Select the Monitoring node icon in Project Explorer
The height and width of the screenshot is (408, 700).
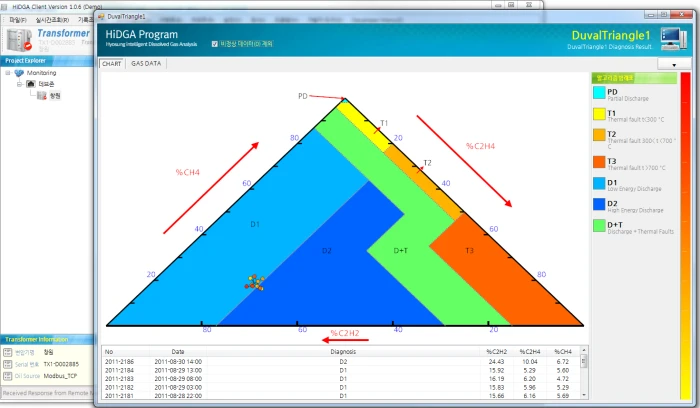pos(19,73)
